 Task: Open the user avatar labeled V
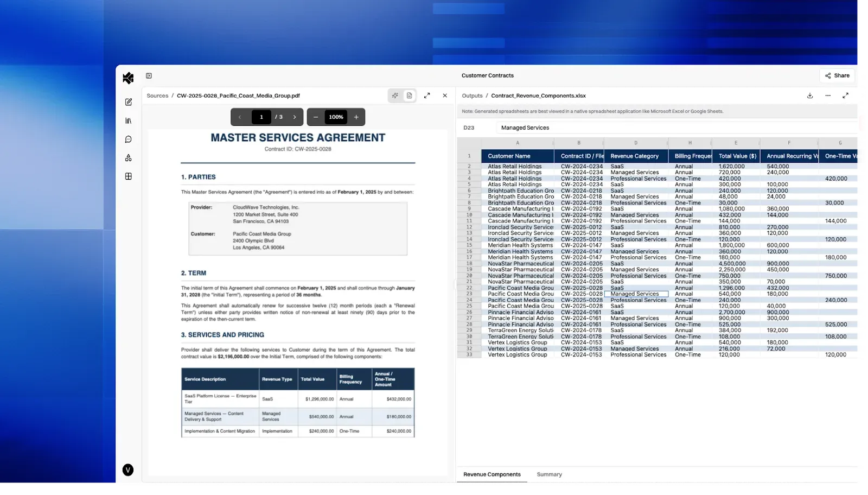128,470
